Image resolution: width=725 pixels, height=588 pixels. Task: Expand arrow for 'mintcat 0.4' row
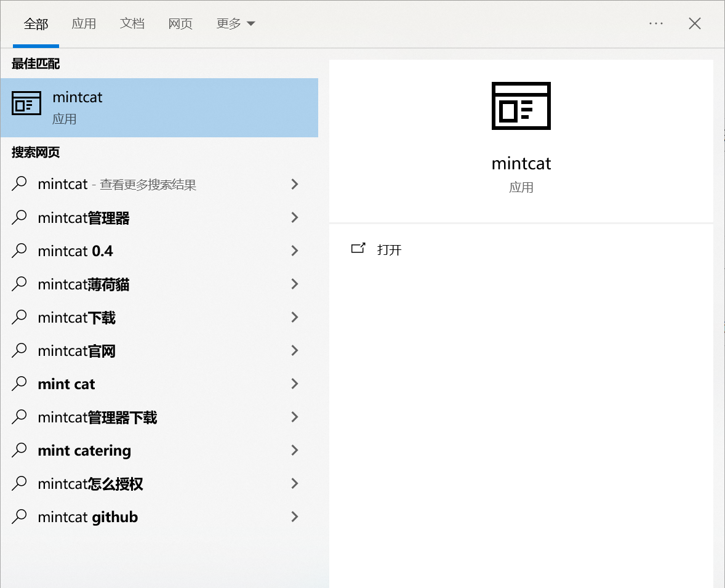(295, 251)
